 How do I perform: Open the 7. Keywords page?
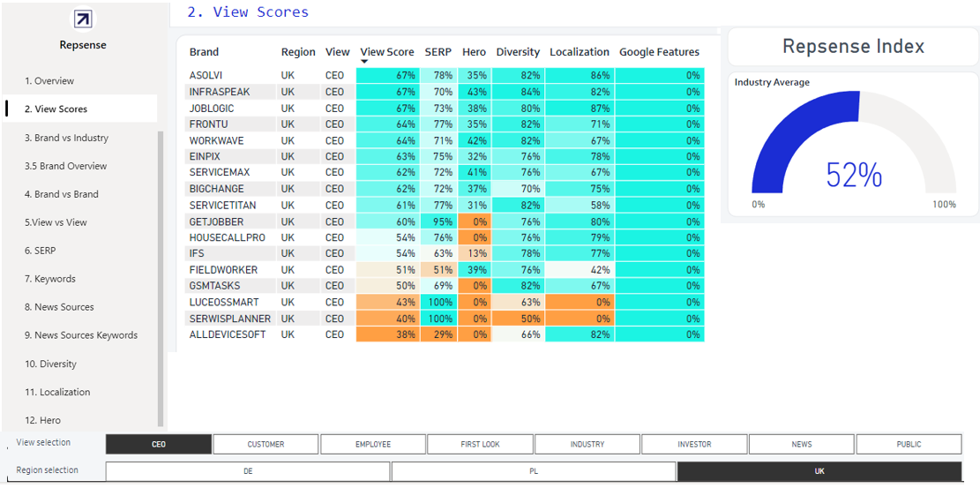click(50, 278)
